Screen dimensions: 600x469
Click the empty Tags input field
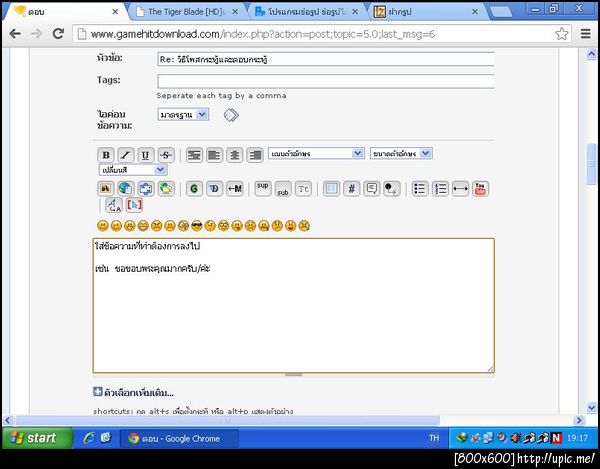point(326,81)
